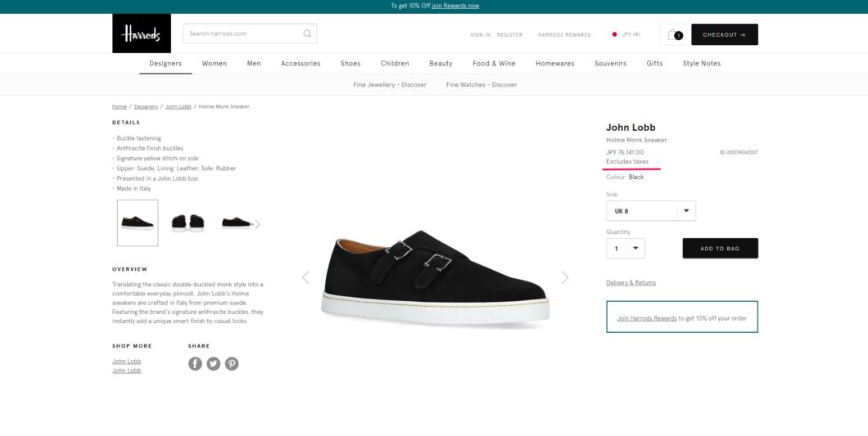
Task: Advance the thumbnail carousel arrow
Action: (x=257, y=224)
